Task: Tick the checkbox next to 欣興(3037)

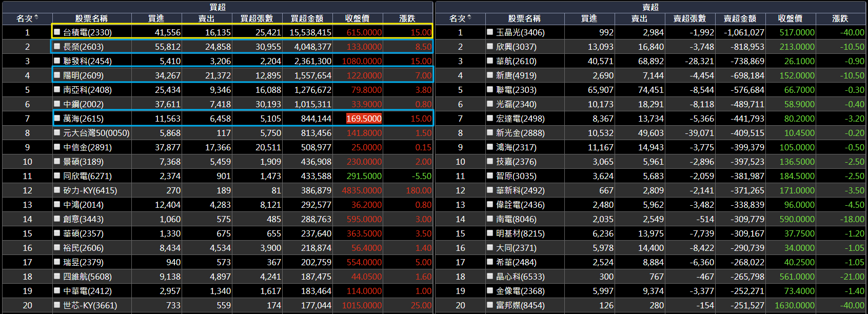Action: (490, 46)
